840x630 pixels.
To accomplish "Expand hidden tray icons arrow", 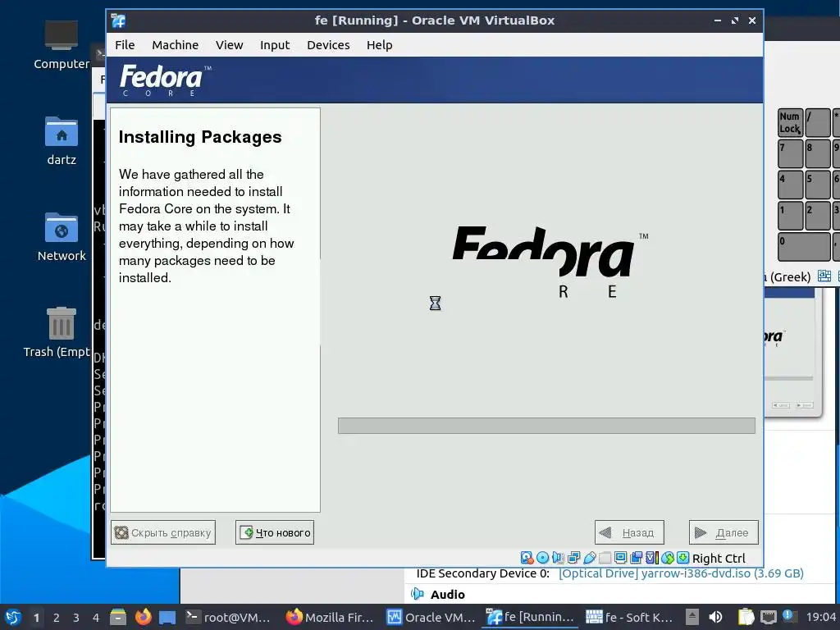I will point(692,617).
